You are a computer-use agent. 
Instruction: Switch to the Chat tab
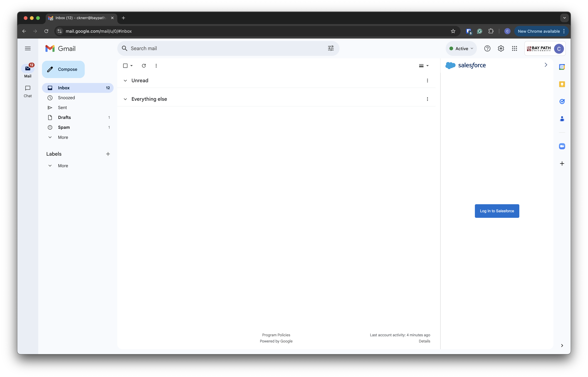click(28, 91)
